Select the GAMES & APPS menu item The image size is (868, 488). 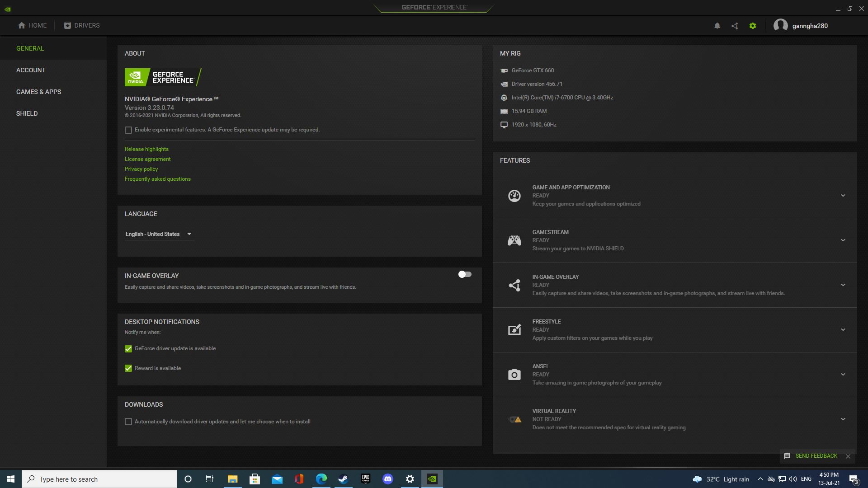point(39,91)
